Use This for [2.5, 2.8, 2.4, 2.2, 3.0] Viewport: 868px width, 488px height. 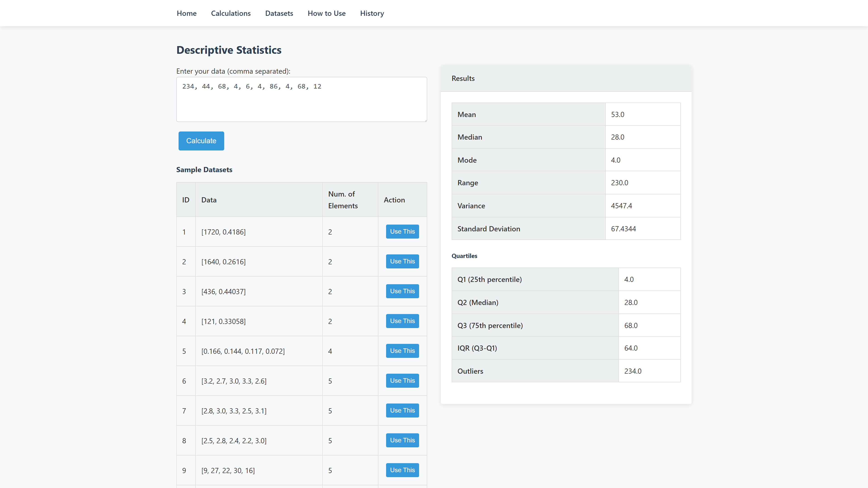(x=402, y=440)
